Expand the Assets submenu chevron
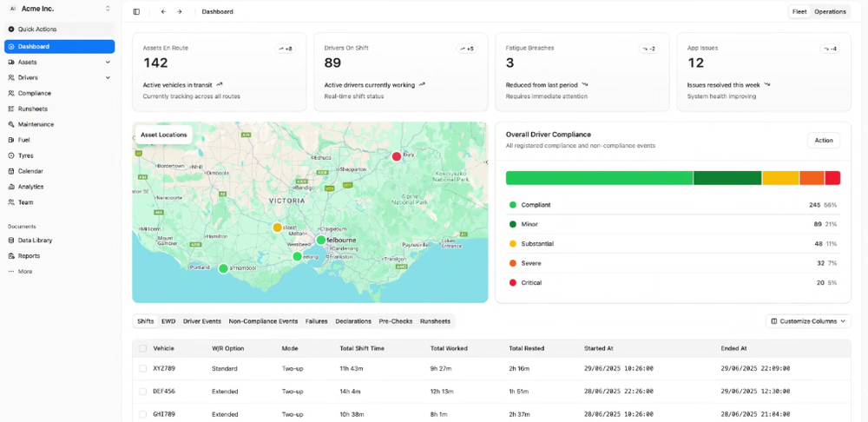The width and height of the screenshot is (868, 422). pyautogui.click(x=108, y=62)
